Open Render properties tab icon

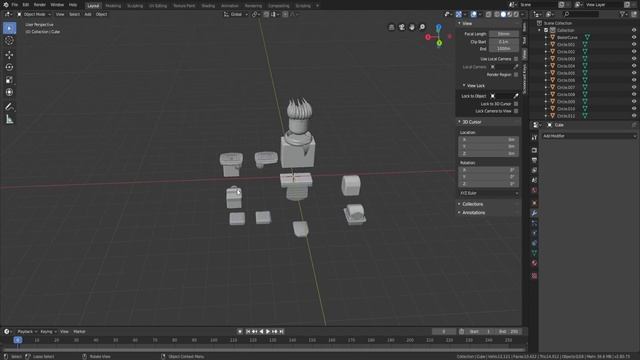click(534, 150)
